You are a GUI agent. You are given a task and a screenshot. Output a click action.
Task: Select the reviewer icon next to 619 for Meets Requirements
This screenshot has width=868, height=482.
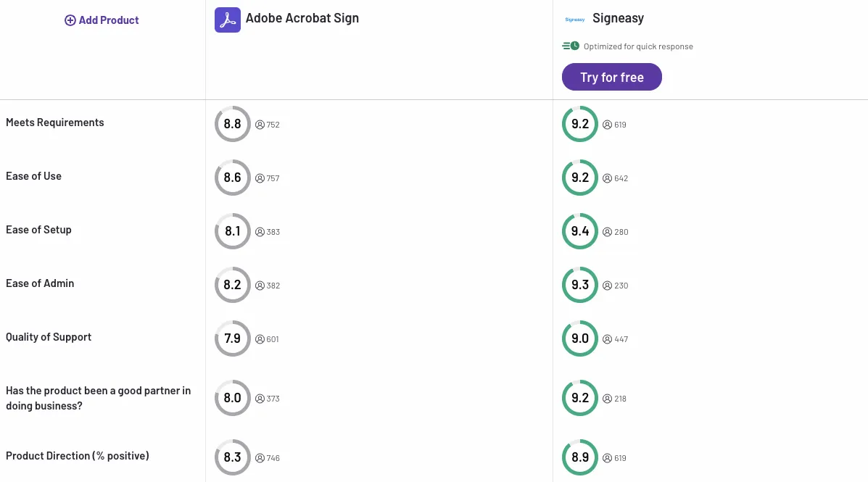(x=607, y=124)
